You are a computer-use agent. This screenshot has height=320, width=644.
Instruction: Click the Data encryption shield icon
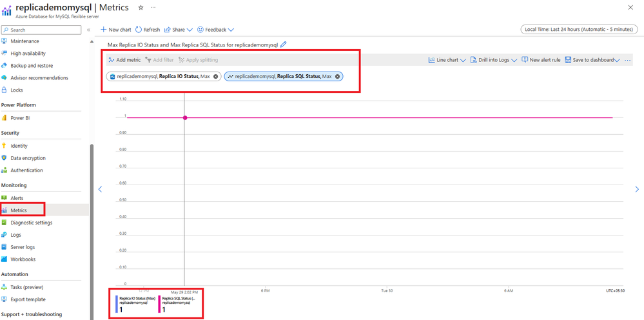pos(4,158)
